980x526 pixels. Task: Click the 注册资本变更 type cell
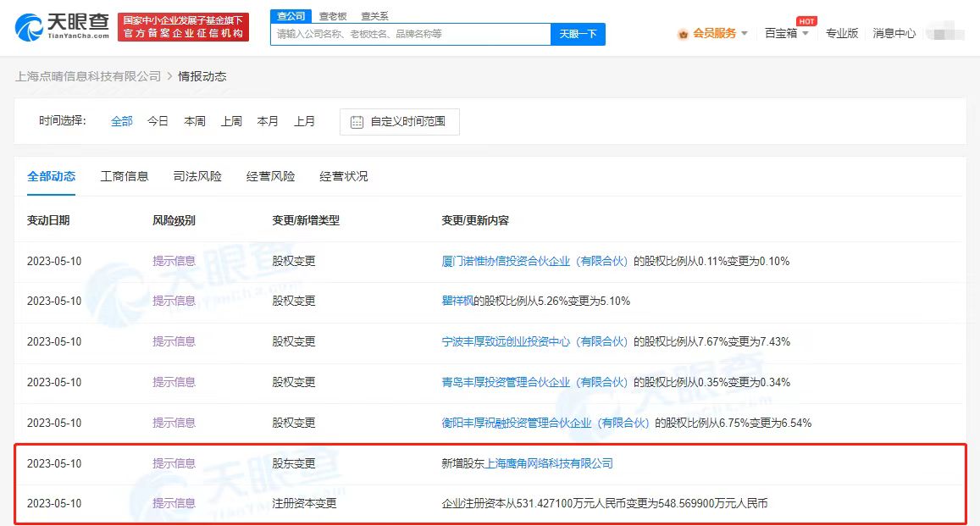click(304, 503)
